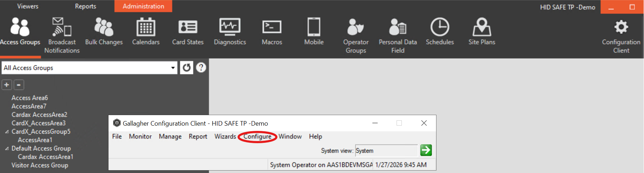Open Operator Groups

point(356,35)
